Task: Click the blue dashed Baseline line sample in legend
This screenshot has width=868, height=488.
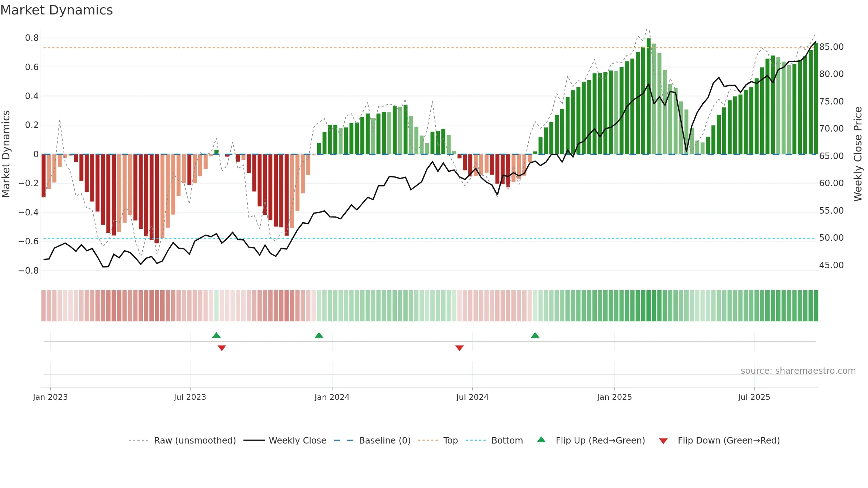Action: point(344,440)
